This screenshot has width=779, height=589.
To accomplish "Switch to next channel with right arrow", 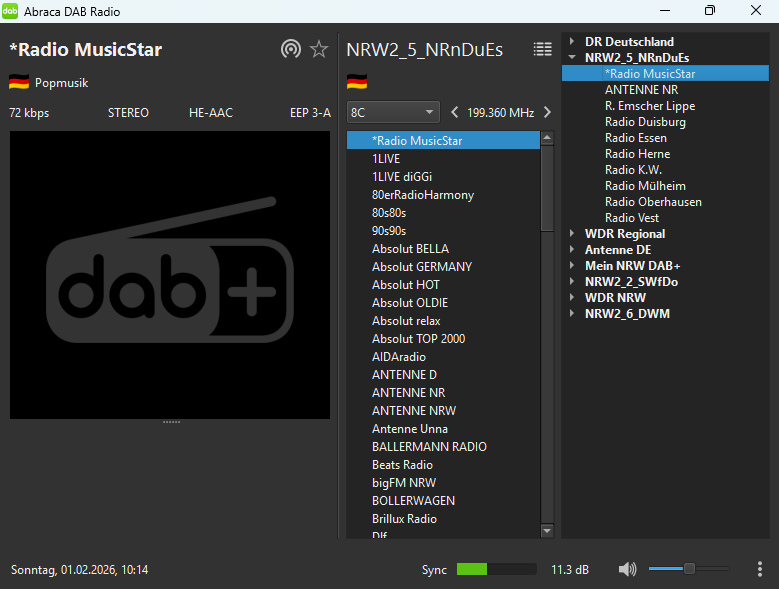I will click(x=547, y=112).
